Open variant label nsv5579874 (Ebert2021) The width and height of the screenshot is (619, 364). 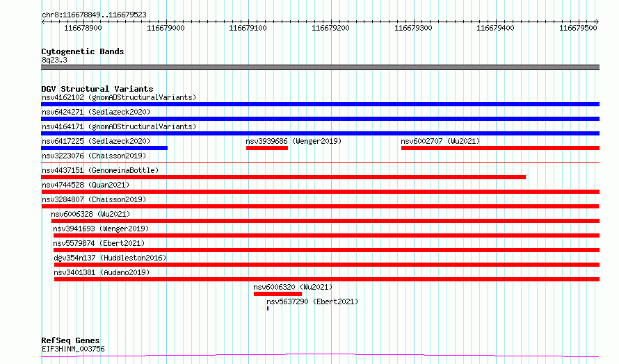point(99,243)
